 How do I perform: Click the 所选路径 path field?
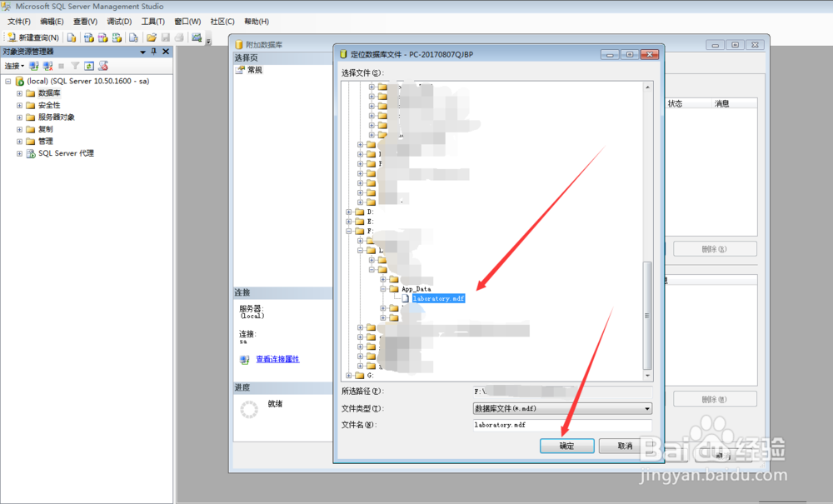click(562, 392)
